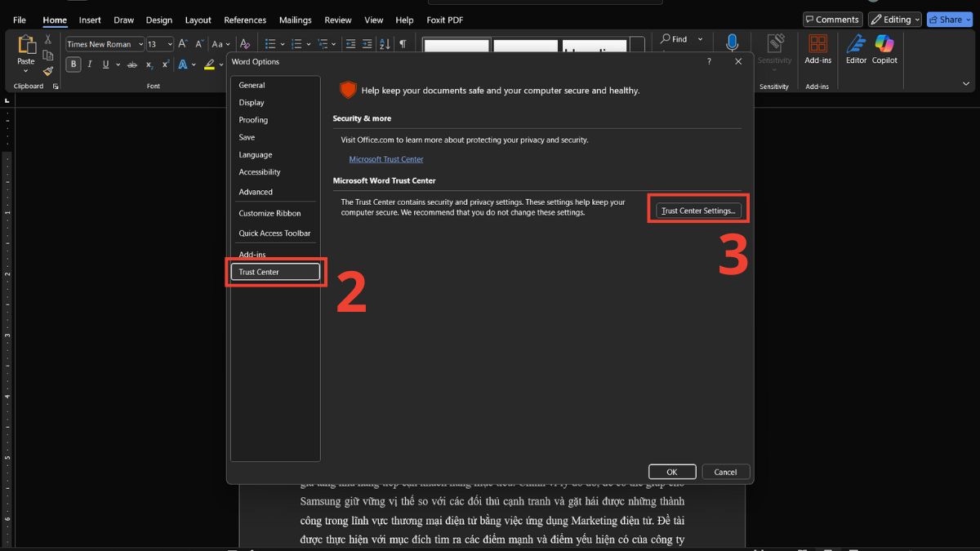Click the Dictate microphone icon
Viewport: 980px width, 551px height.
pyautogui.click(x=732, y=42)
